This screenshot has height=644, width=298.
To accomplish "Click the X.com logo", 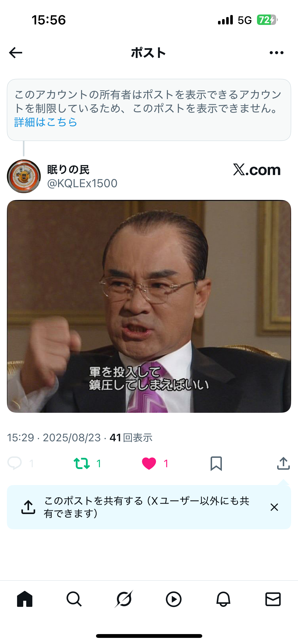I will (x=257, y=170).
